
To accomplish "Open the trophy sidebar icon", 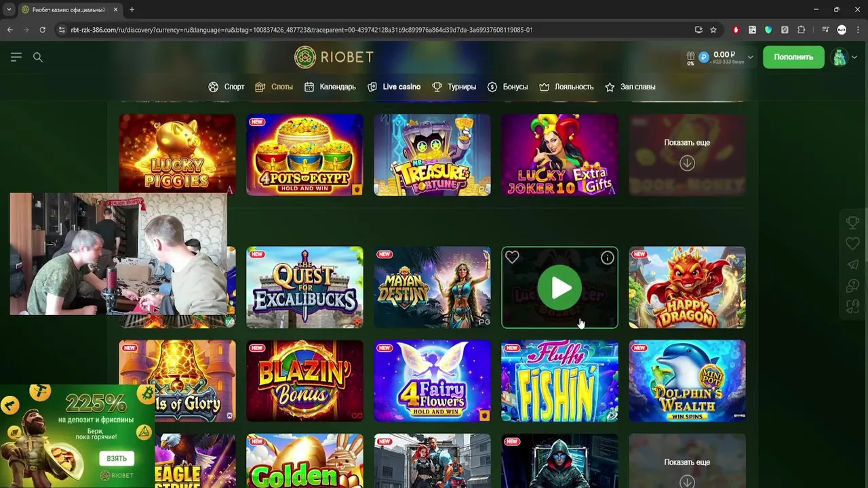I will tap(852, 222).
